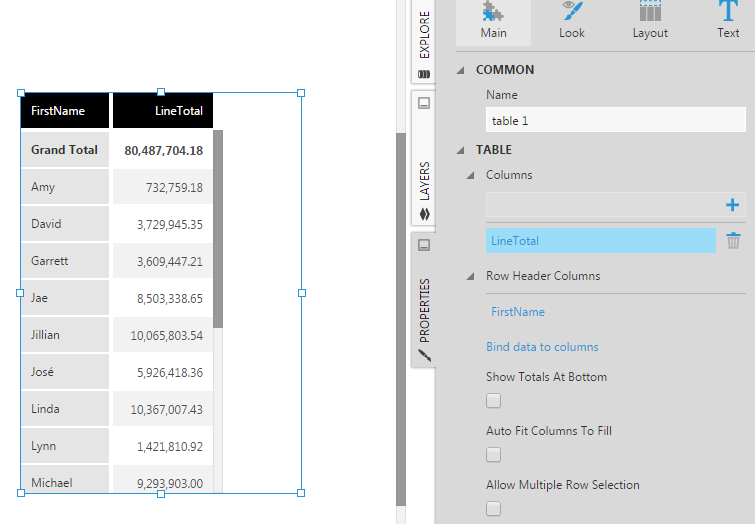Click the table's vertical scrollbar thumb
755x524 pixels.
pos(218,229)
